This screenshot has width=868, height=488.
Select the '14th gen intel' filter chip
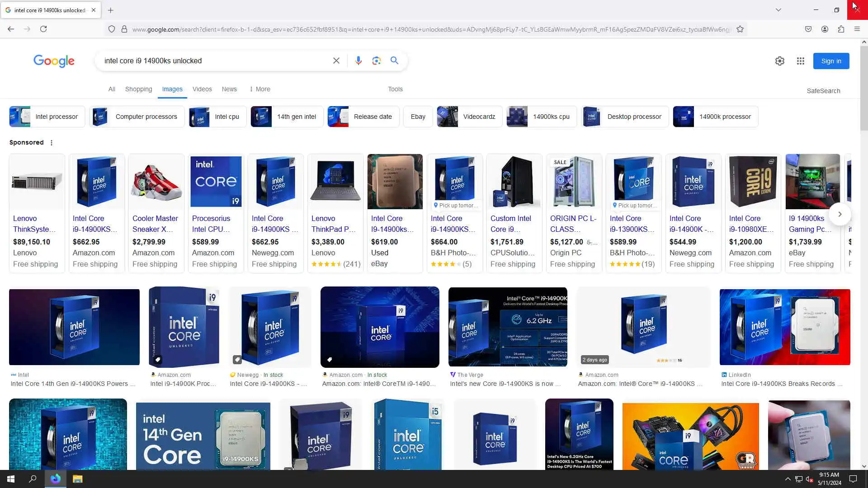(287, 117)
